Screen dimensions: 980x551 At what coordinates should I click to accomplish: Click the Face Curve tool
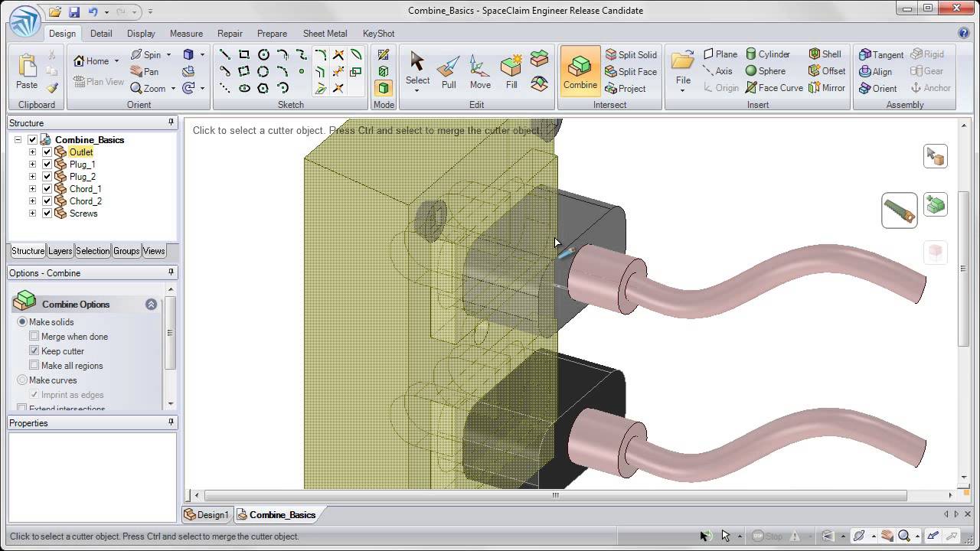774,88
